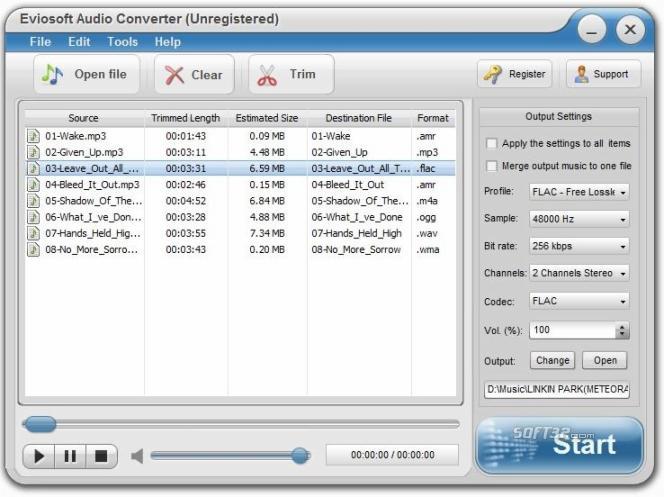Enable Apply the settings to all items

coord(492,144)
